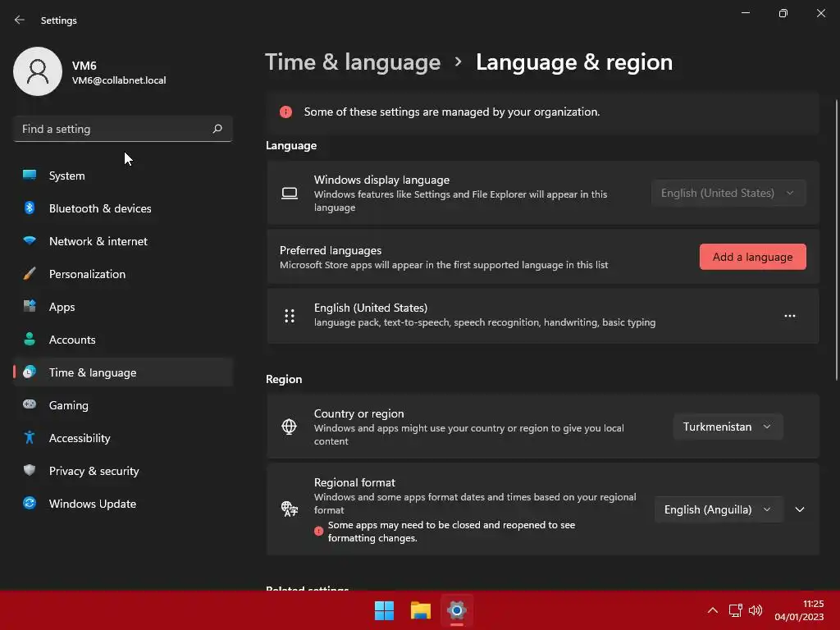Open Windows Update settings
Image resolution: width=840 pixels, height=630 pixels.
[123, 504]
